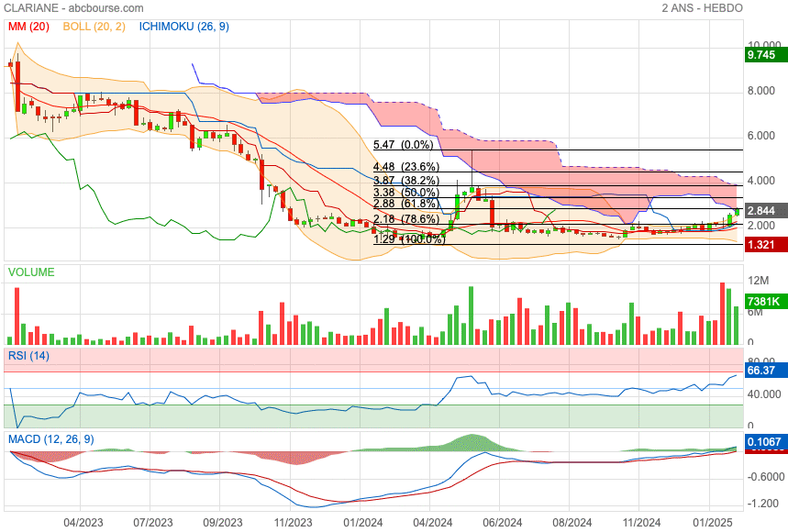Viewport: 788px width, 532px height.
Task: Click the gray 2.844 current price tag
Action: 766,210
